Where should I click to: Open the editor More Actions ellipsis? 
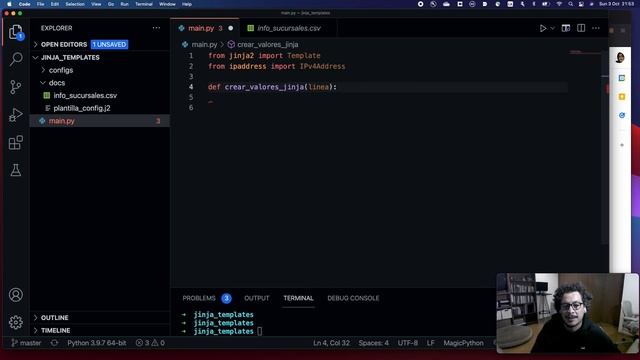[596, 28]
